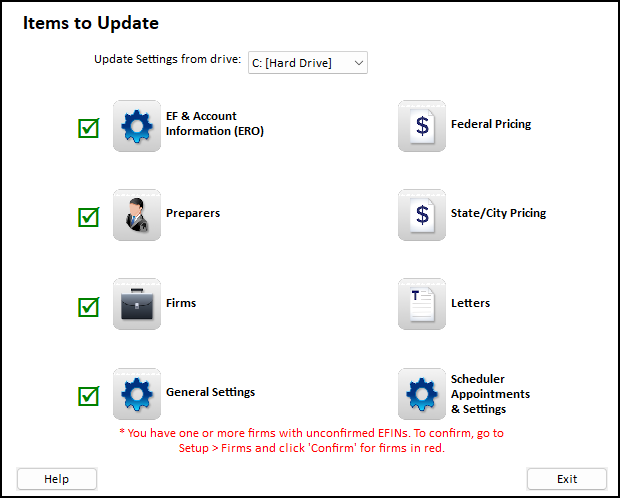Image resolution: width=620 pixels, height=498 pixels.
Task: Click the Exit button
Action: pos(567,479)
